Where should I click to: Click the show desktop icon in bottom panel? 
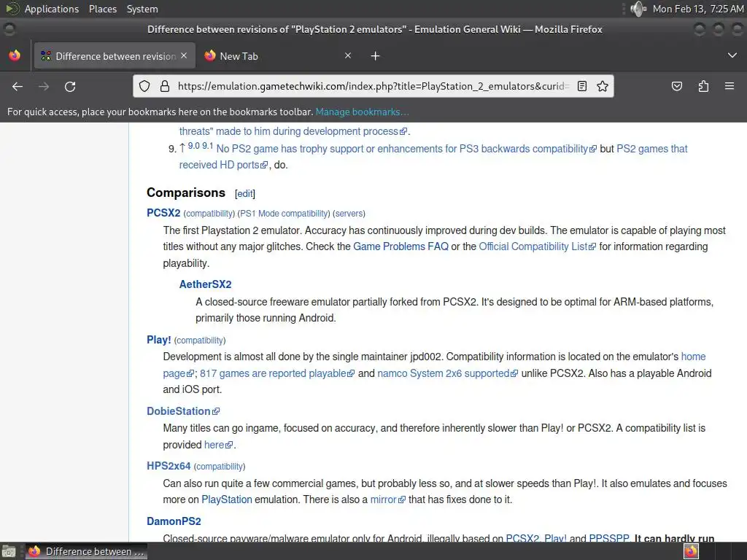tap(9, 551)
